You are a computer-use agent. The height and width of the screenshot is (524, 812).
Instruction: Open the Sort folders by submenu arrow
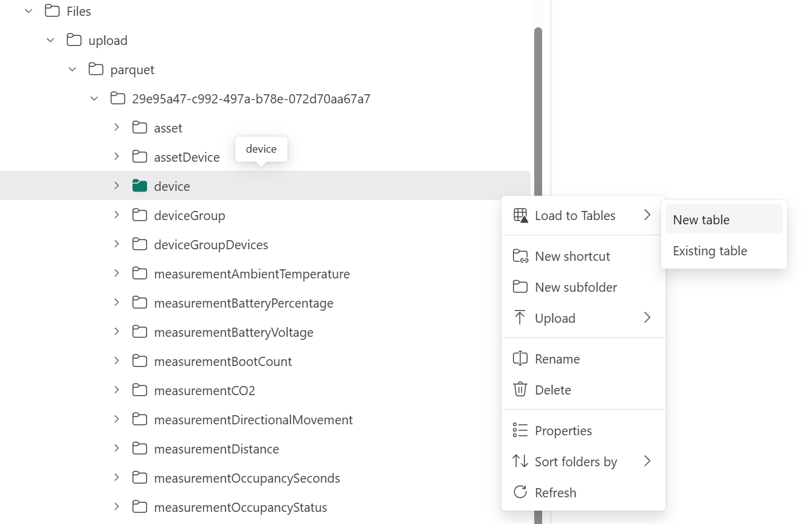647,461
